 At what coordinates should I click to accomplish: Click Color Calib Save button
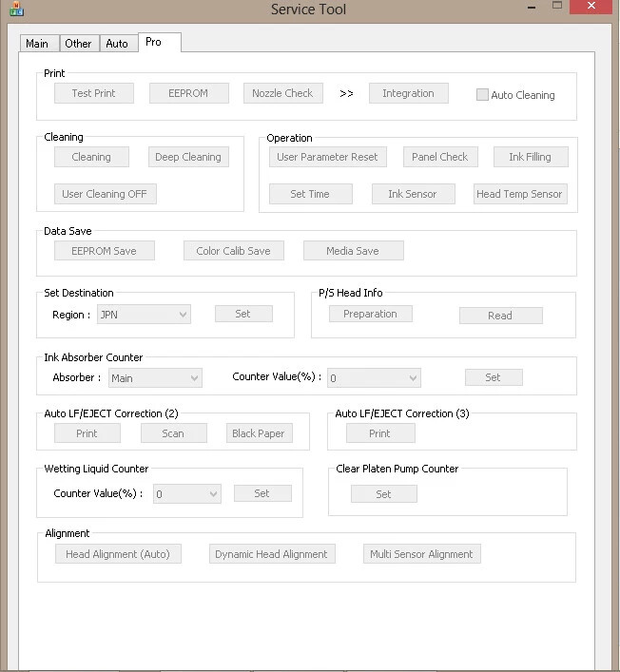[x=234, y=250]
